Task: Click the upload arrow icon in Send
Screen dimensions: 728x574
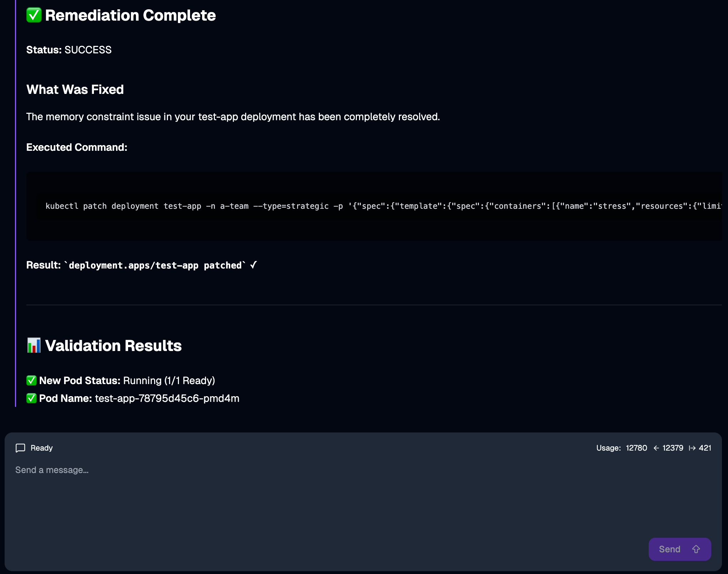Action: click(696, 549)
